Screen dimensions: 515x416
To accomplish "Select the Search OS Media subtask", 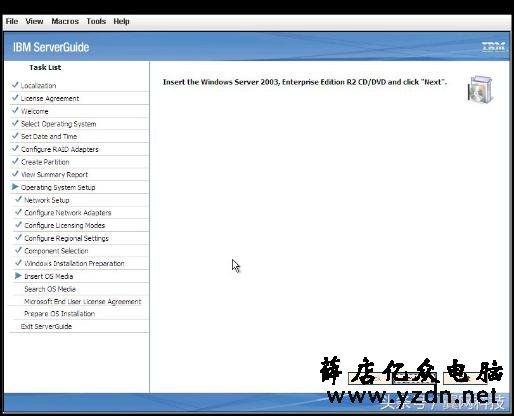I will point(50,289).
